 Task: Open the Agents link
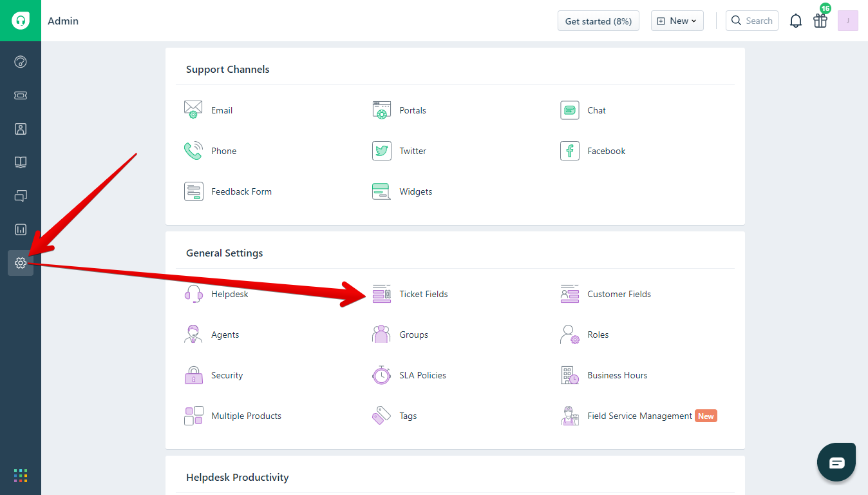point(225,335)
